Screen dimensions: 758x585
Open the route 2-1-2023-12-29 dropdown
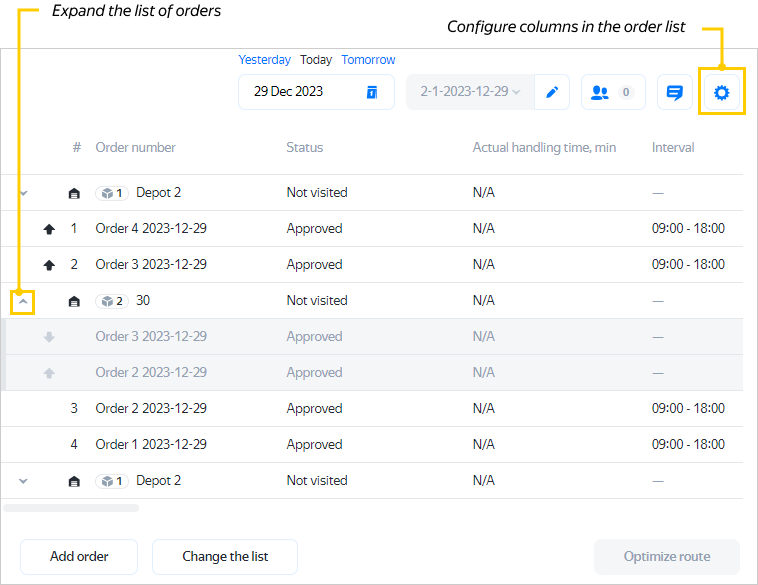tap(470, 92)
